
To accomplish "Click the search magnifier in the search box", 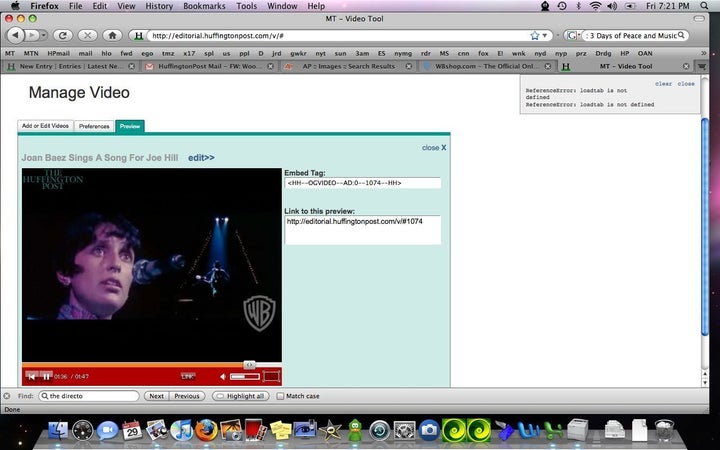I will click(x=681, y=35).
